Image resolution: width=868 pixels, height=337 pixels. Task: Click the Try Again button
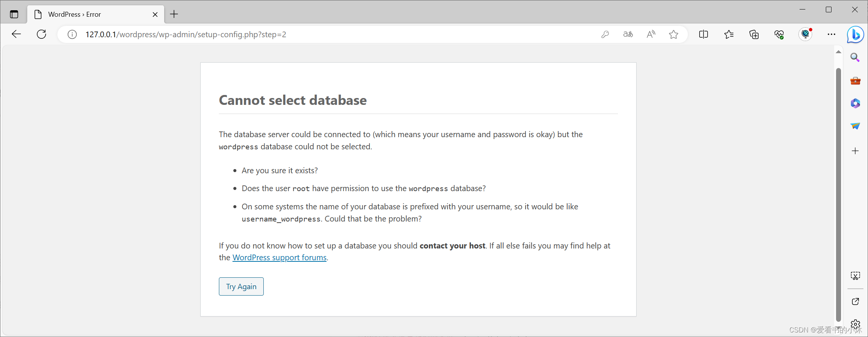point(241,286)
